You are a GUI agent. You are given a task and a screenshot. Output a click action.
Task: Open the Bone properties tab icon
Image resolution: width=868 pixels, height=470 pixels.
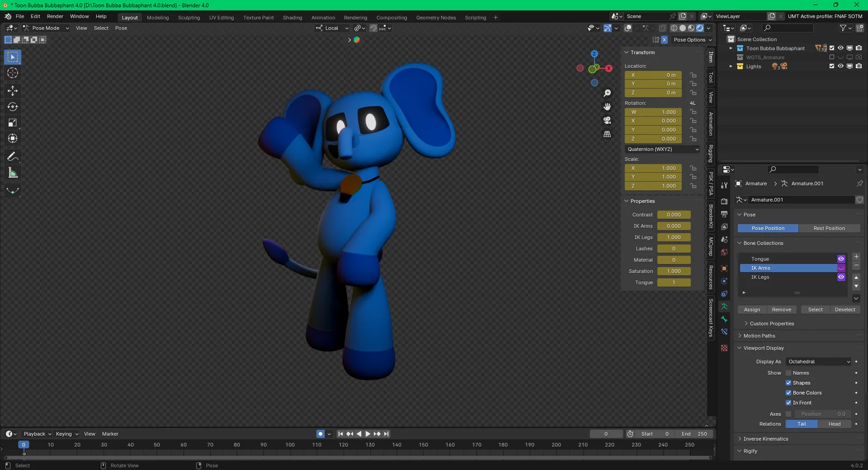(x=724, y=319)
